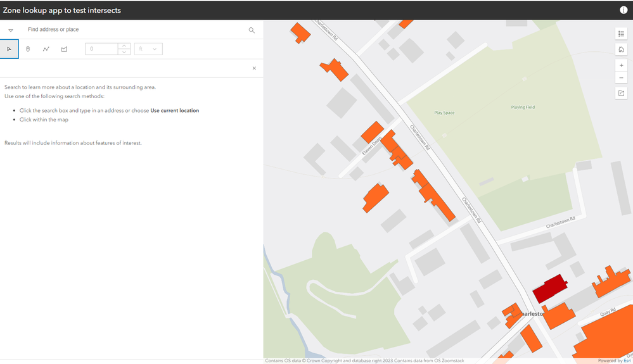Pick the polygon drawing tool

click(x=64, y=49)
